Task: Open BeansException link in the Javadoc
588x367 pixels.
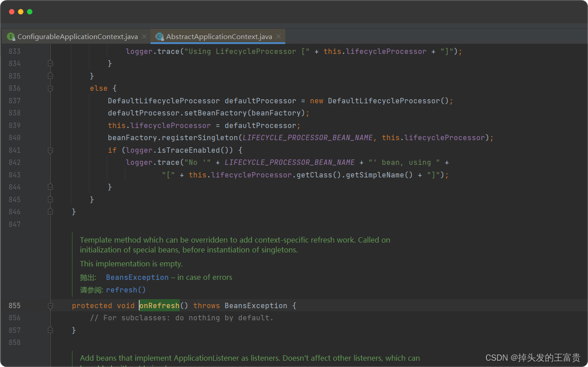Action: pyautogui.click(x=137, y=278)
